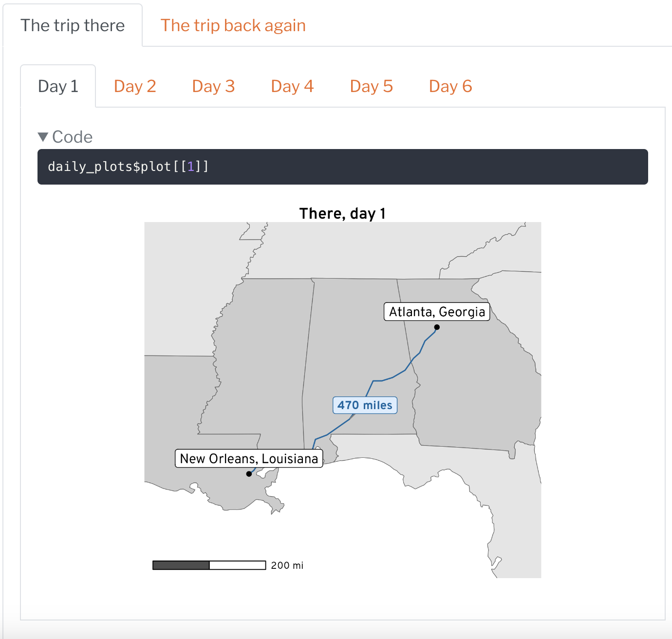
Task: Collapse the Code disclosure triangle
Action: click(43, 137)
